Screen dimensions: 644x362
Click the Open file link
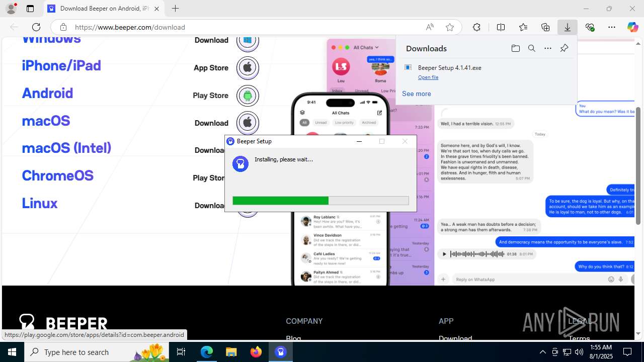click(428, 77)
